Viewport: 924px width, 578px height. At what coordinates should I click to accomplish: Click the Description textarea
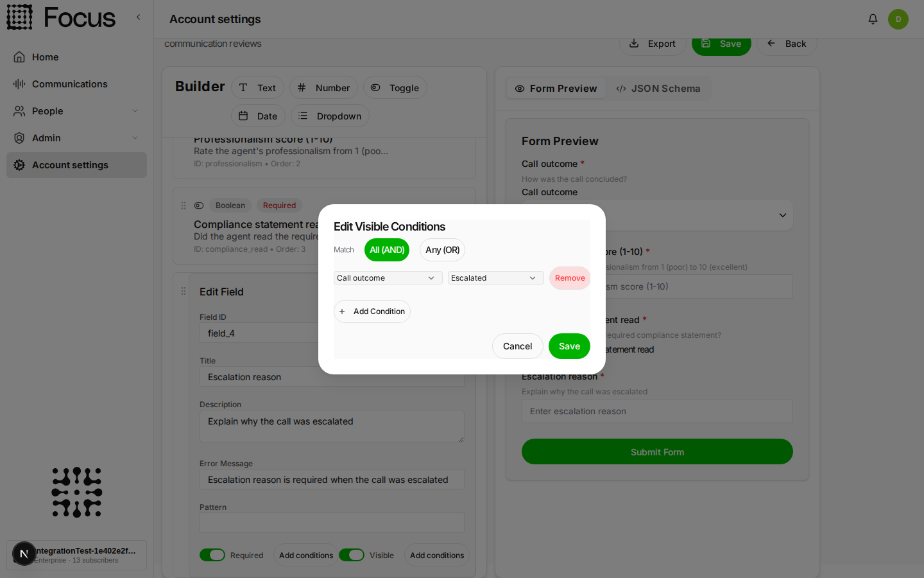pyautogui.click(x=332, y=426)
